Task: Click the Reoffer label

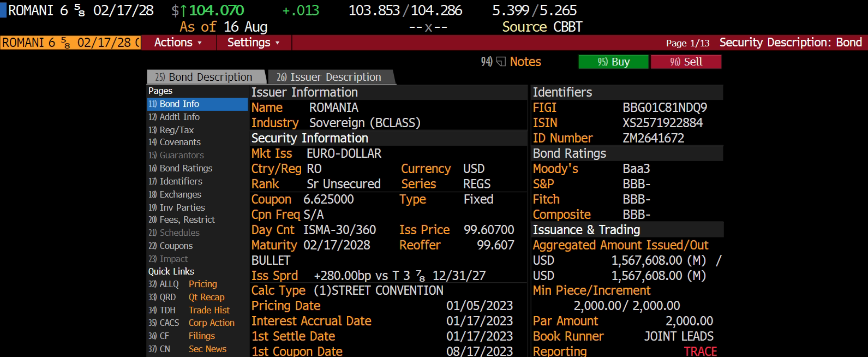Action: (x=420, y=245)
